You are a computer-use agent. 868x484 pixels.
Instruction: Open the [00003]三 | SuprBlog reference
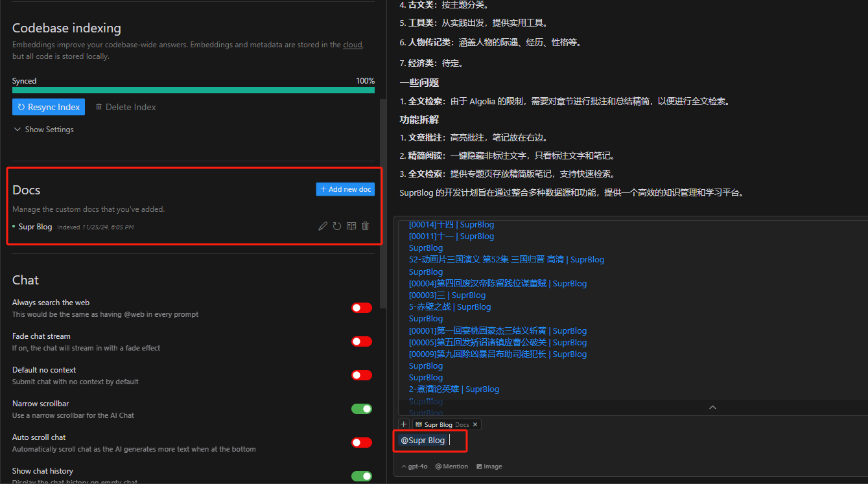coord(447,295)
